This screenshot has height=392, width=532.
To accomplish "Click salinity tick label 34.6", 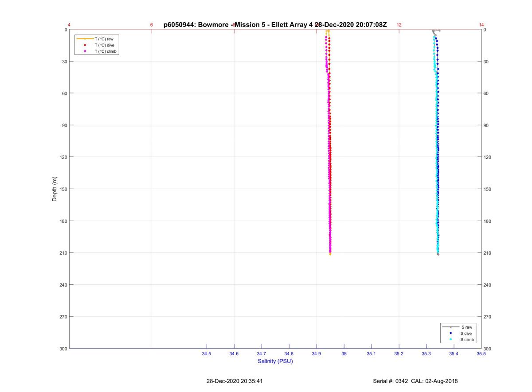I will [x=234, y=353].
